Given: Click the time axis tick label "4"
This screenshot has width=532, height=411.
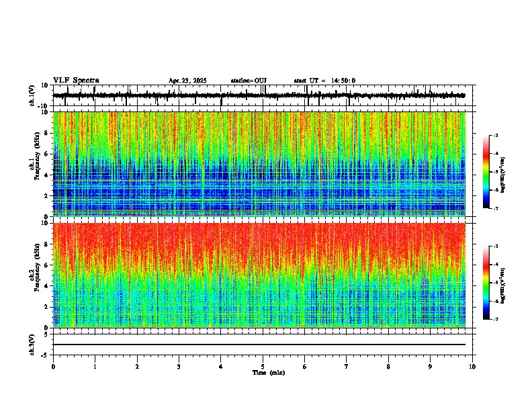Looking at the screenshot, I should tap(221, 367).
